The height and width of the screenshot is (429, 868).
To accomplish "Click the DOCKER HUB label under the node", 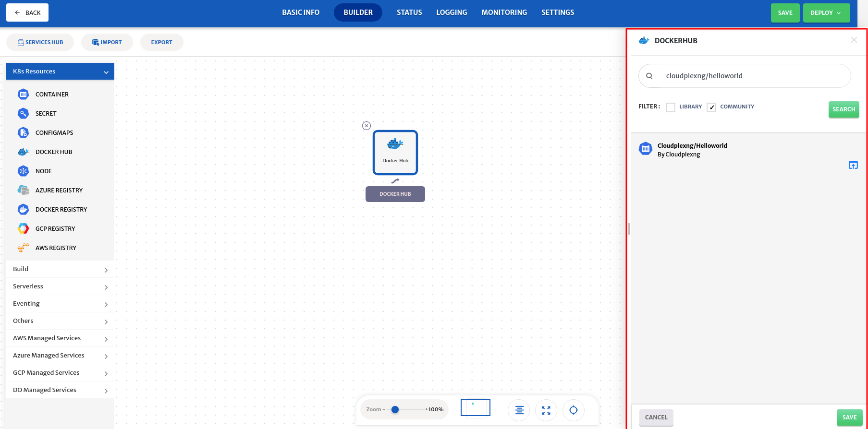I will point(395,194).
